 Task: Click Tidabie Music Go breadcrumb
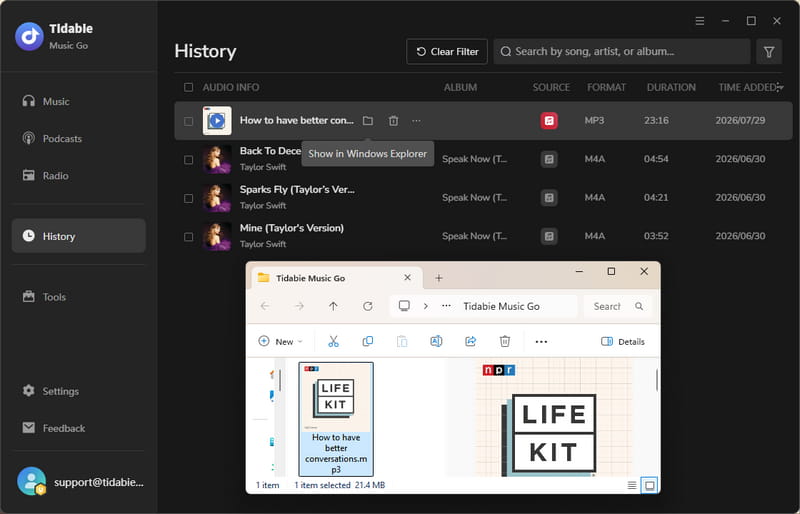click(x=501, y=306)
